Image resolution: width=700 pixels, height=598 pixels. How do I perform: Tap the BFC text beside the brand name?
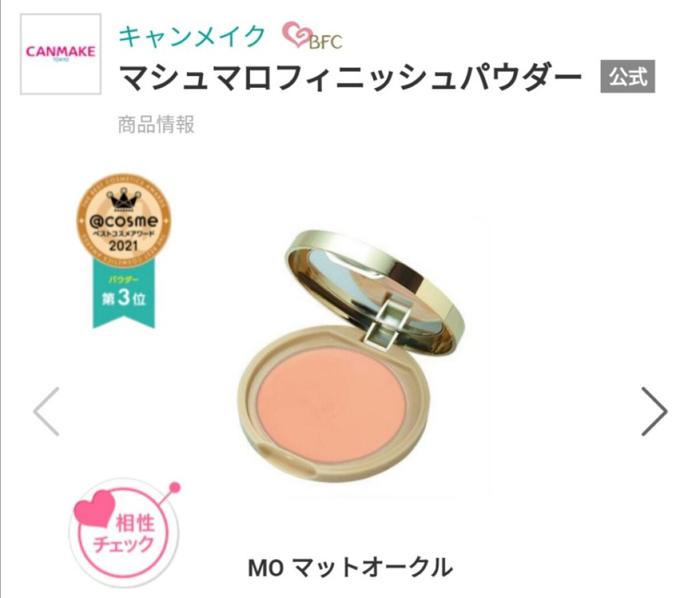point(325,41)
